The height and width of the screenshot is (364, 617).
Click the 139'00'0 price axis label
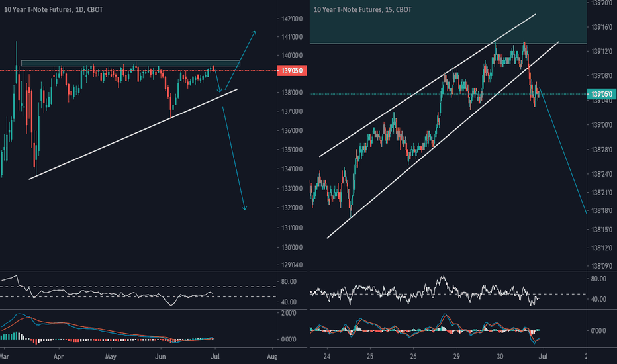(x=602, y=125)
